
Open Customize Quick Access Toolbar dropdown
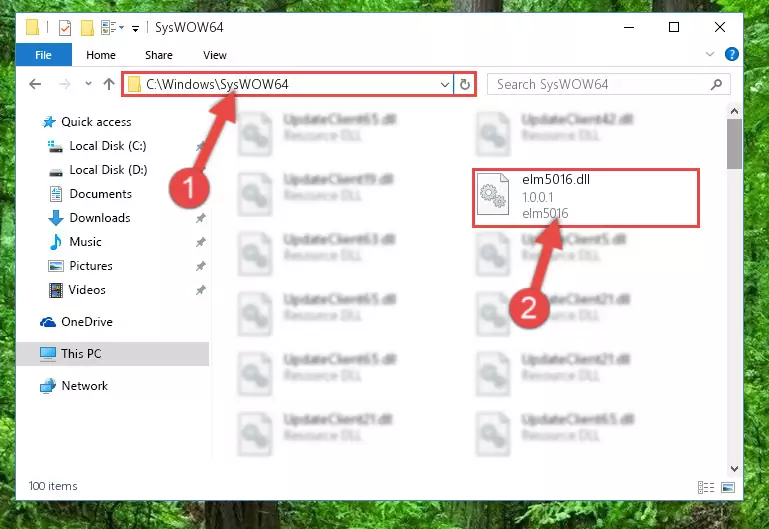(135, 29)
